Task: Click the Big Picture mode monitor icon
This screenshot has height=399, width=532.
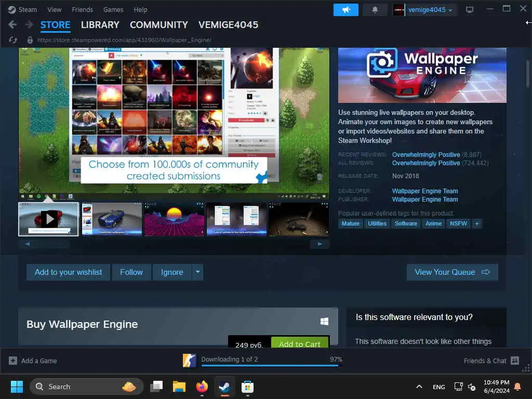Action: click(x=470, y=10)
